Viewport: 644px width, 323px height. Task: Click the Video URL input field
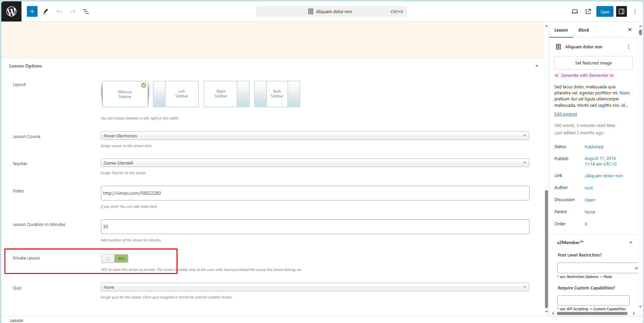pyautogui.click(x=315, y=193)
